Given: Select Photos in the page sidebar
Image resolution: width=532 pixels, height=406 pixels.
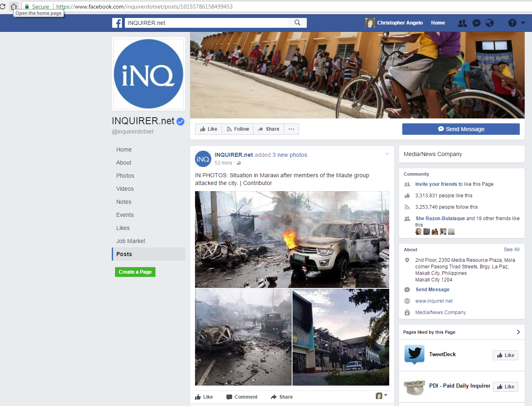Looking at the screenshot, I should tap(125, 176).
